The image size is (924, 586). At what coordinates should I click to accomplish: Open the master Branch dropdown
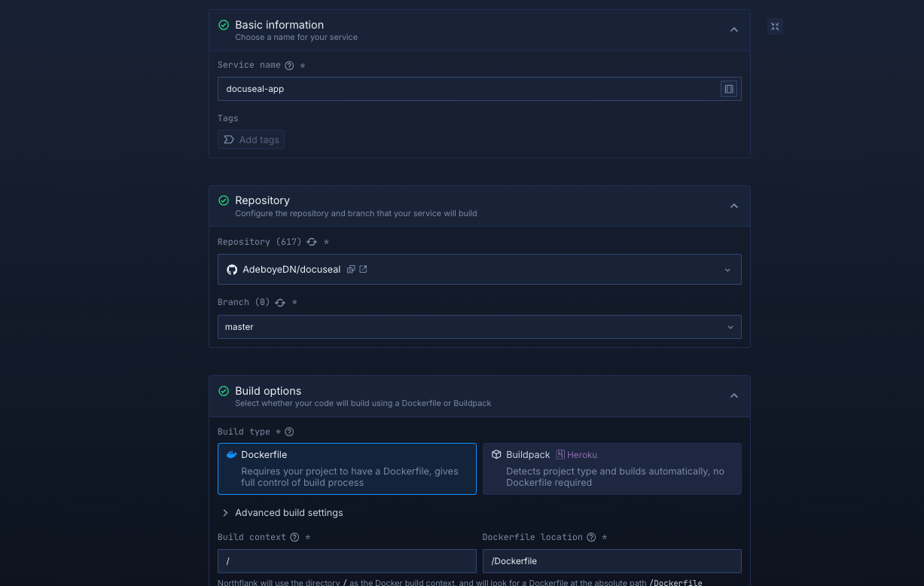click(x=479, y=327)
